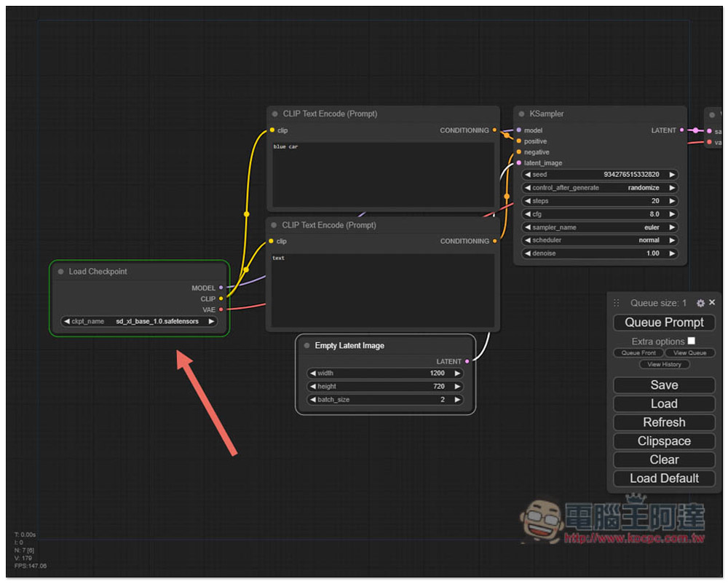Collapse the top CLIP Text Encode node dot
Viewport: 728px width, 584px height.
pyautogui.click(x=275, y=114)
